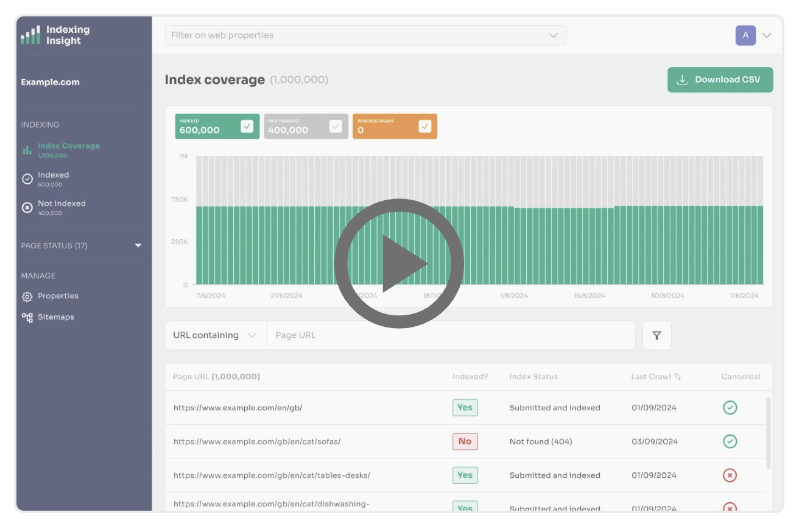
Task: Toggle the Not Indexed 400,000 checkbox
Action: (x=336, y=126)
